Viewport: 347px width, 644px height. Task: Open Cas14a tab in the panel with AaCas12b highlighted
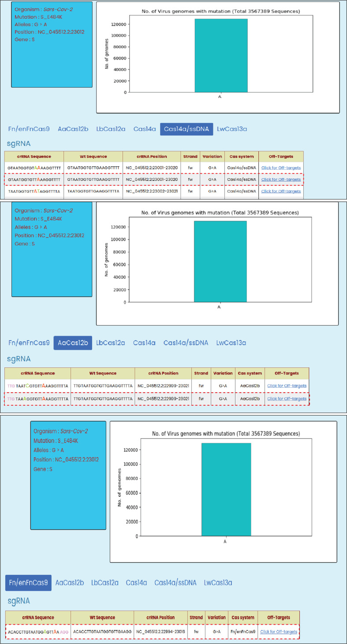(144, 343)
